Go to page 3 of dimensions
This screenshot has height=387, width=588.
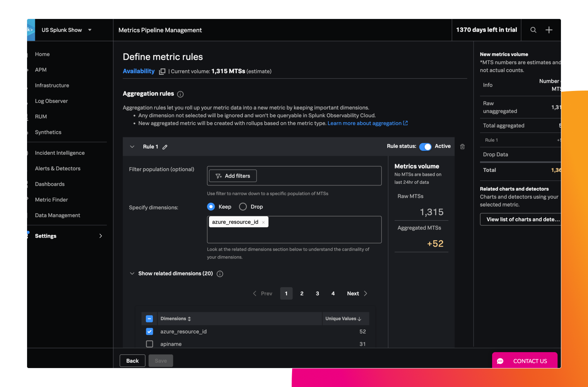coord(317,293)
